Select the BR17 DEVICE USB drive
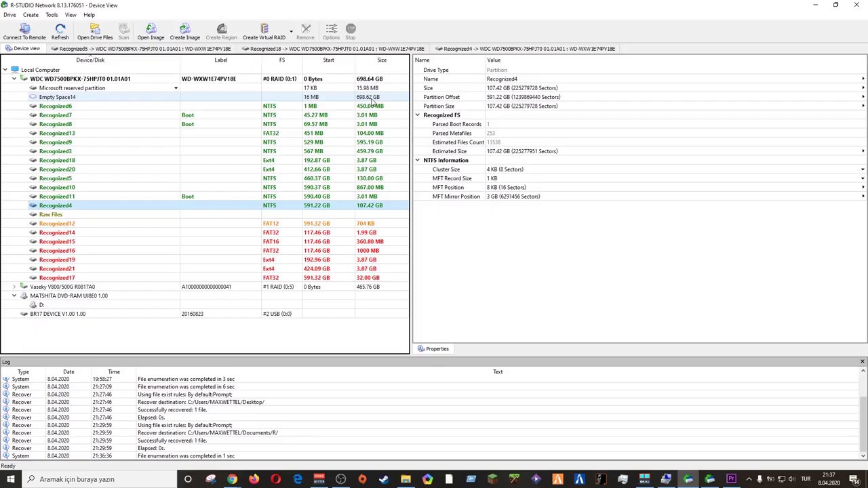Image resolution: width=868 pixels, height=488 pixels. click(205, 314)
